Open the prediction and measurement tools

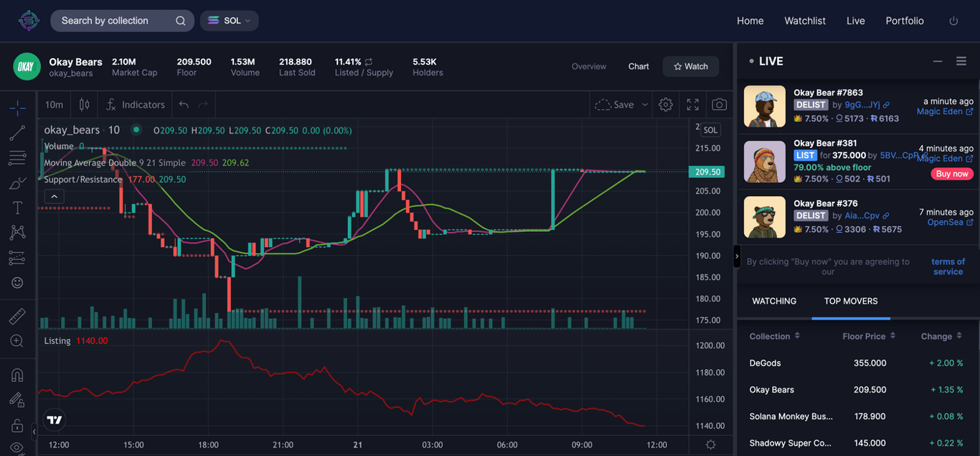coord(17,258)
